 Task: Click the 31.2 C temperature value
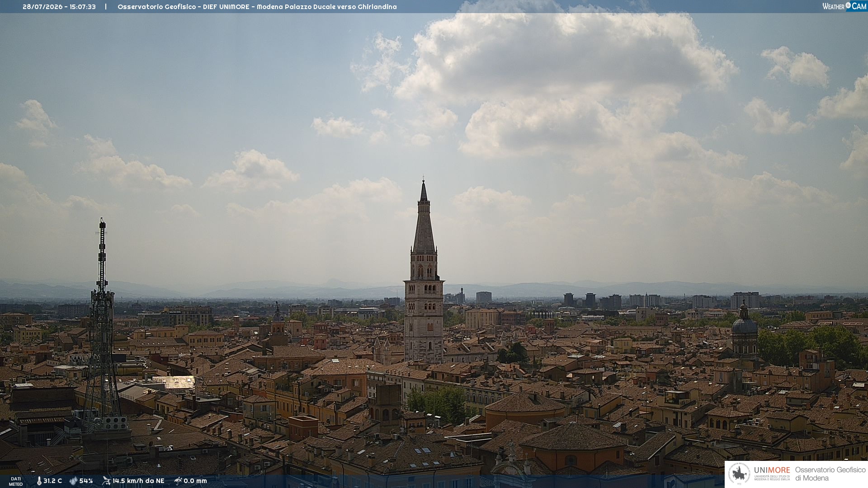52,481
